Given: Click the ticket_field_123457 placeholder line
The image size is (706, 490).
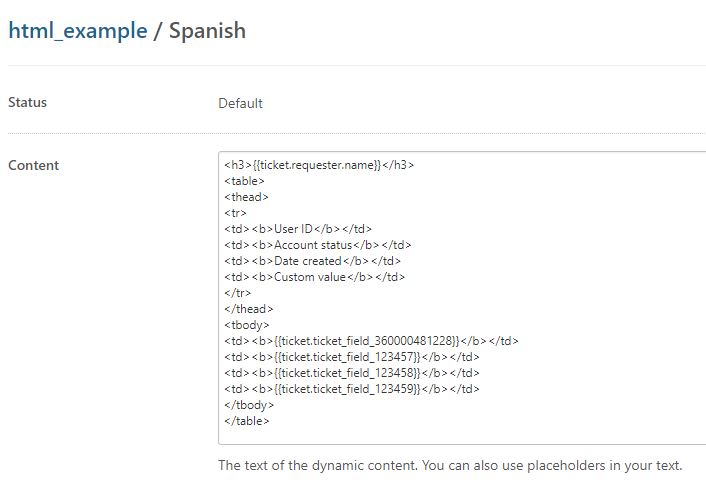Looking at the screenshot, I should pyautogui.click(x=352, y=357).
